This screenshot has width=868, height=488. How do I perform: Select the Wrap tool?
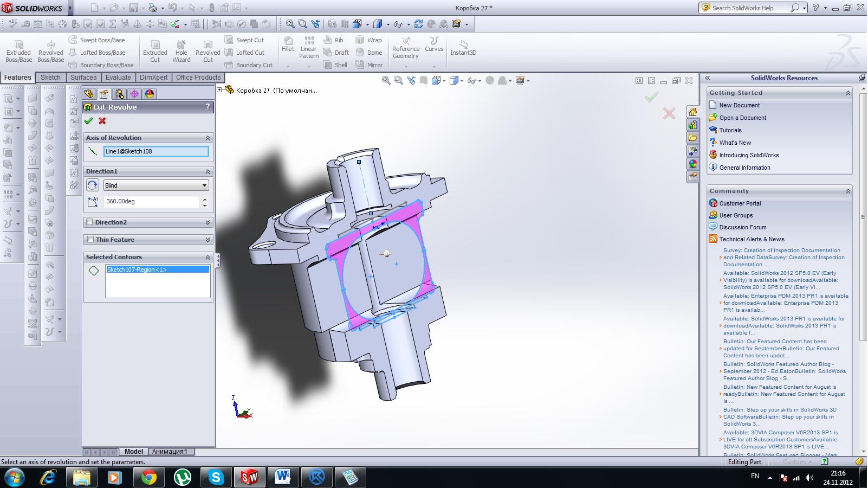368,40
